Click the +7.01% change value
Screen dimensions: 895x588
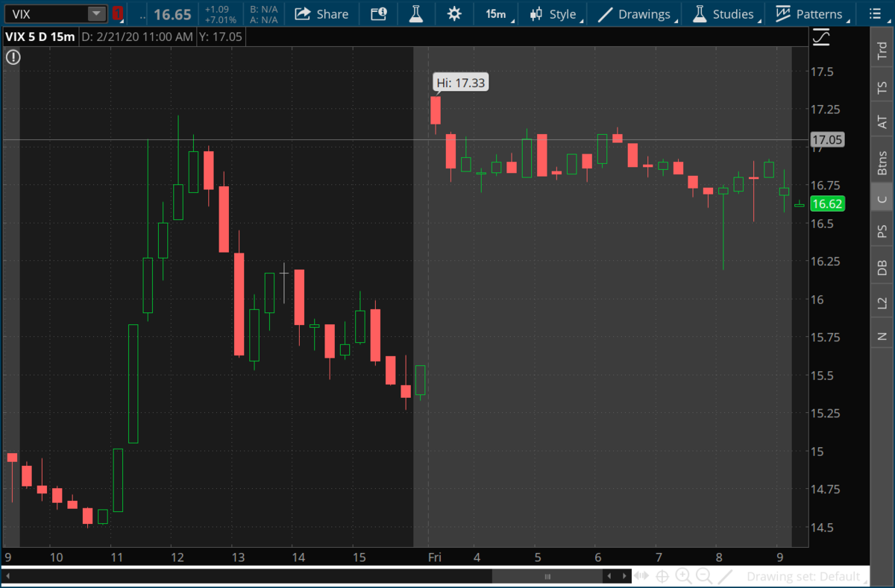point(220,19)
